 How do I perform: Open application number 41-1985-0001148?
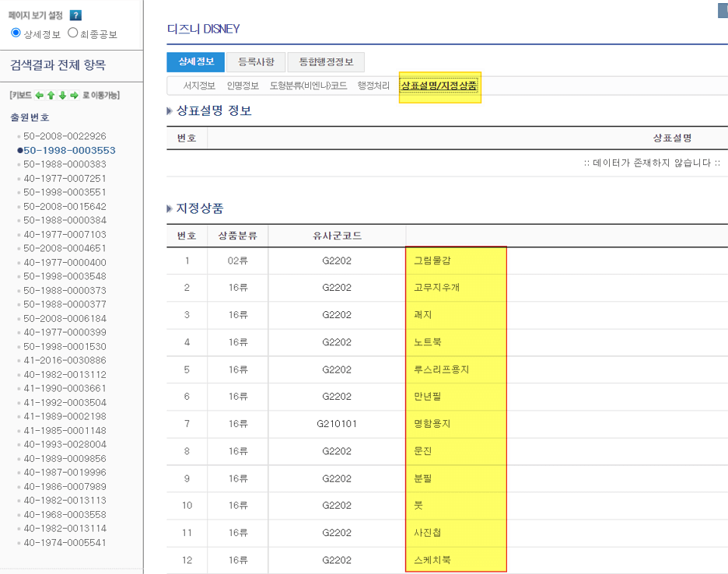tap(65, 431)
